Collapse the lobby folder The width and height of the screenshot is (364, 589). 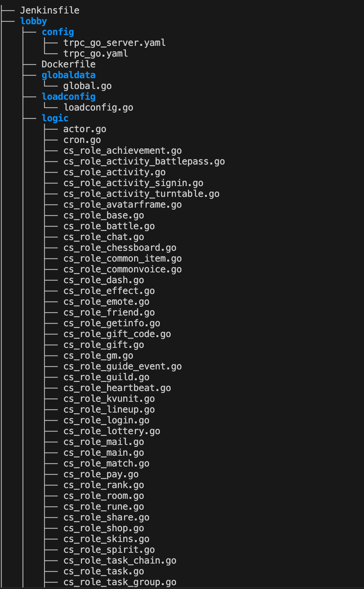[x=34, y=21]
